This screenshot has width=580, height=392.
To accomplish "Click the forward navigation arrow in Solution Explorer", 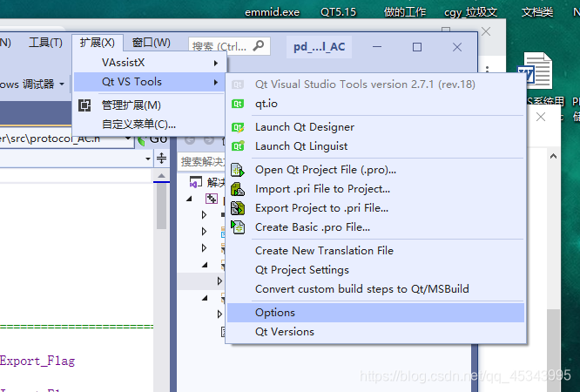I will coord(209,140).
